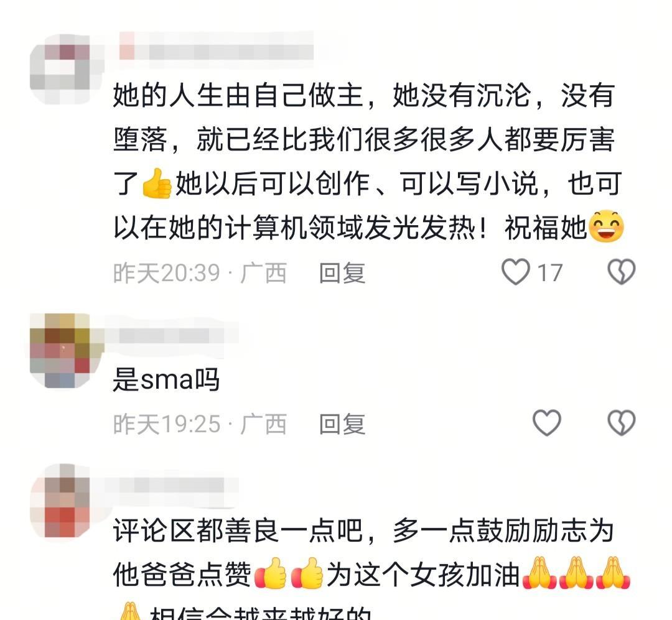Reply to the 昨天20:39 comment via 回复
This screenshot has width=672, height=620.
[x=342, y=273]
